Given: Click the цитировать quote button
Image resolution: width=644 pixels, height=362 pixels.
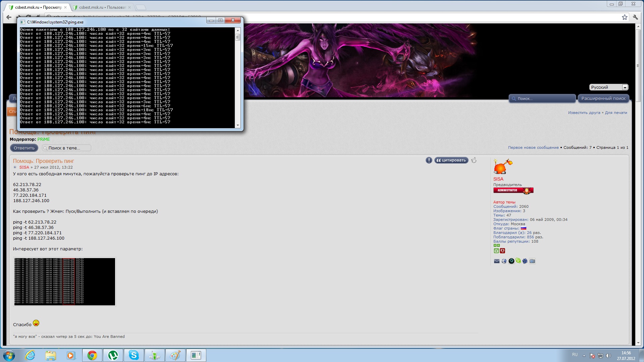Looking at the screenshot, I should point(451,160).
